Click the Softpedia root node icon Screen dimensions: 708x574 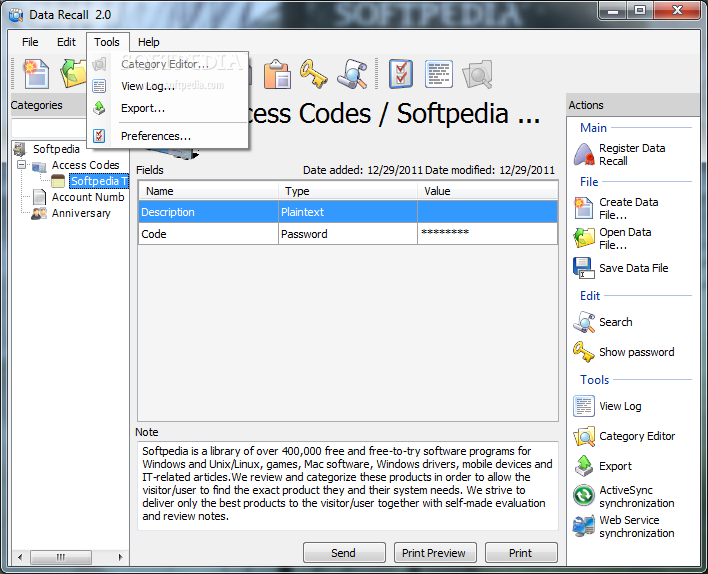click(x=19, y=149)
